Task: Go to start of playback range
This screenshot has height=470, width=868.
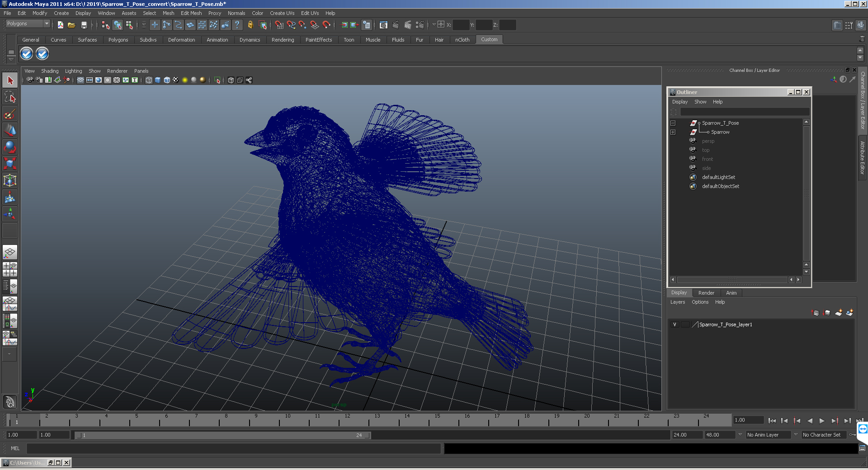Action: tap(772, 421)
